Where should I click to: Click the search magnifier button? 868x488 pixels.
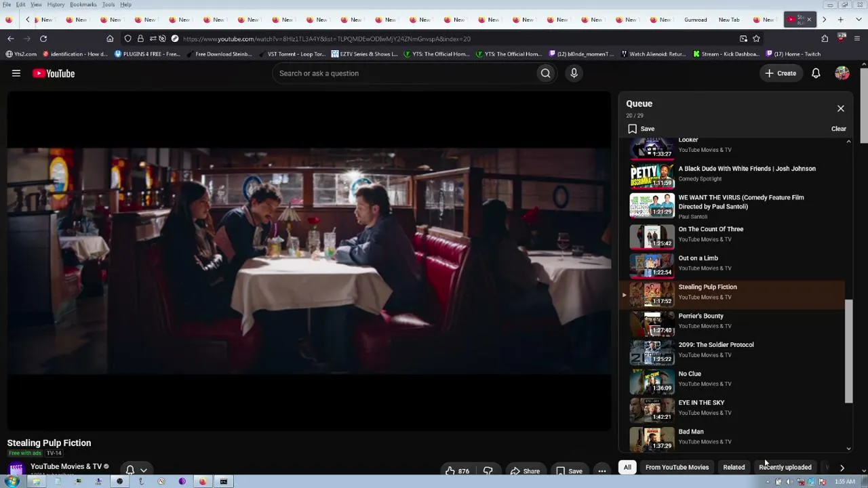point(545,73)
